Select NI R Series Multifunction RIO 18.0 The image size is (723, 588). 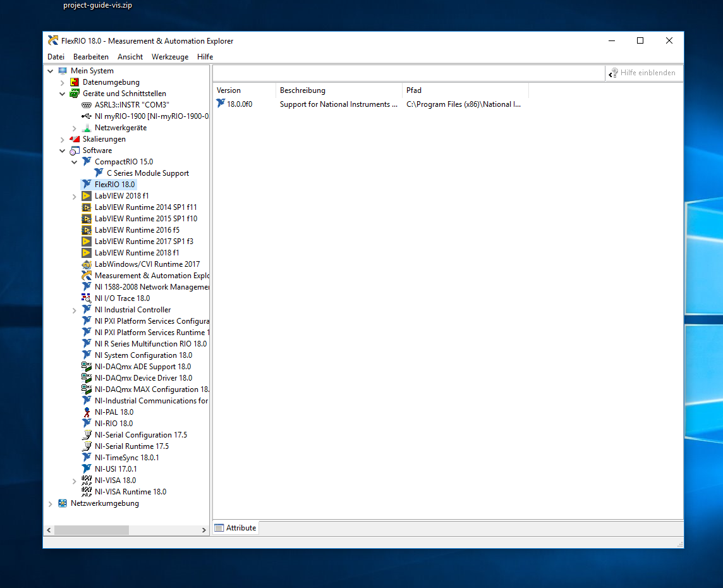151,344
